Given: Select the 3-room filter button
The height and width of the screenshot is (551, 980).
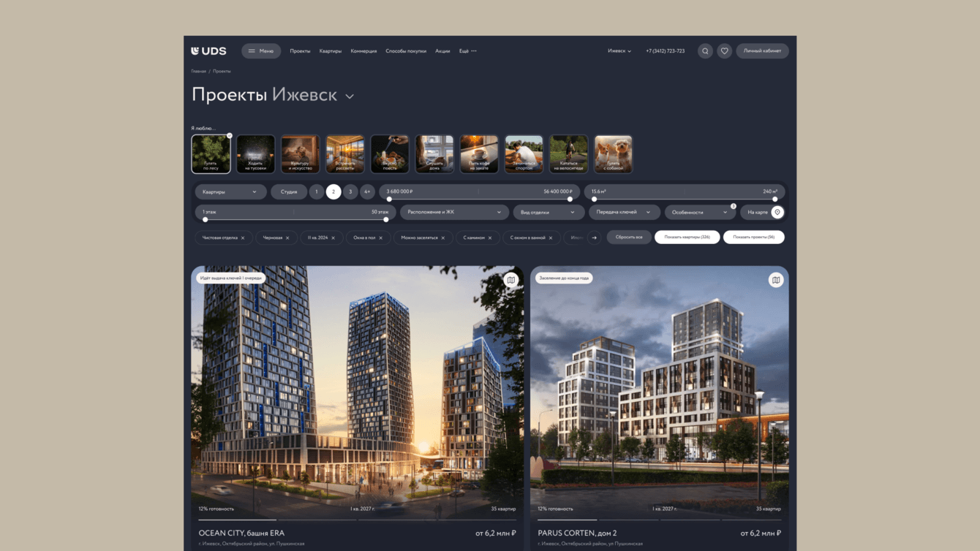Looking at the screenshot, I should (350, 192).
